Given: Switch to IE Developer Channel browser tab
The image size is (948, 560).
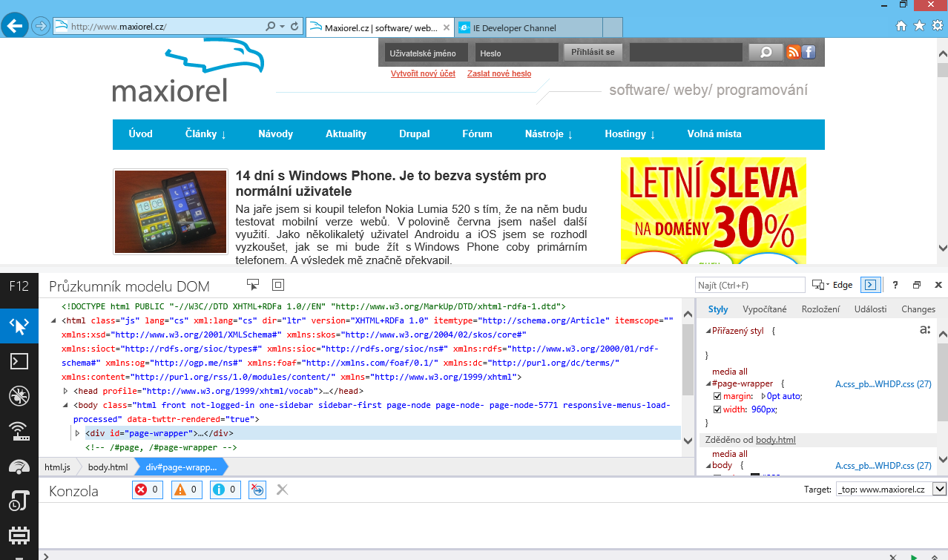Looking at the screenshot, I should pos(528,27).
